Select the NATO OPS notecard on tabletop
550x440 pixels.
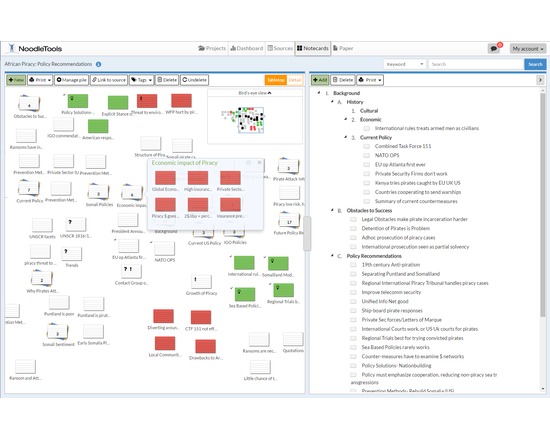click(x=165, y=248)
